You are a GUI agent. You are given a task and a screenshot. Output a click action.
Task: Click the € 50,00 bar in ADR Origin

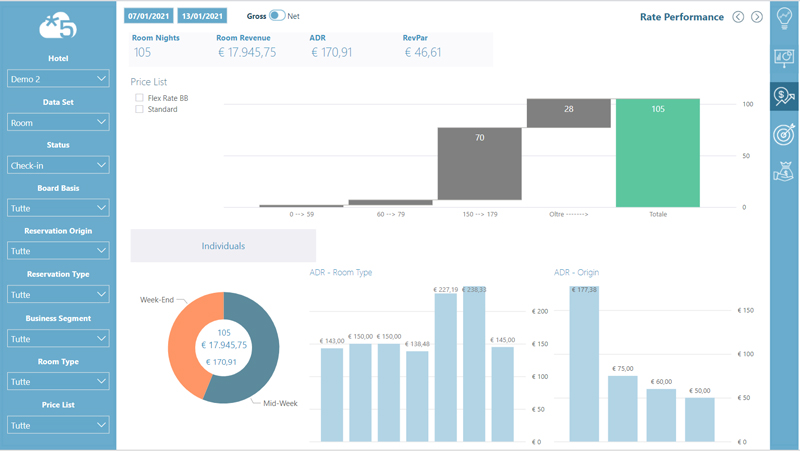pyautogui.click(x=699, y=420)
